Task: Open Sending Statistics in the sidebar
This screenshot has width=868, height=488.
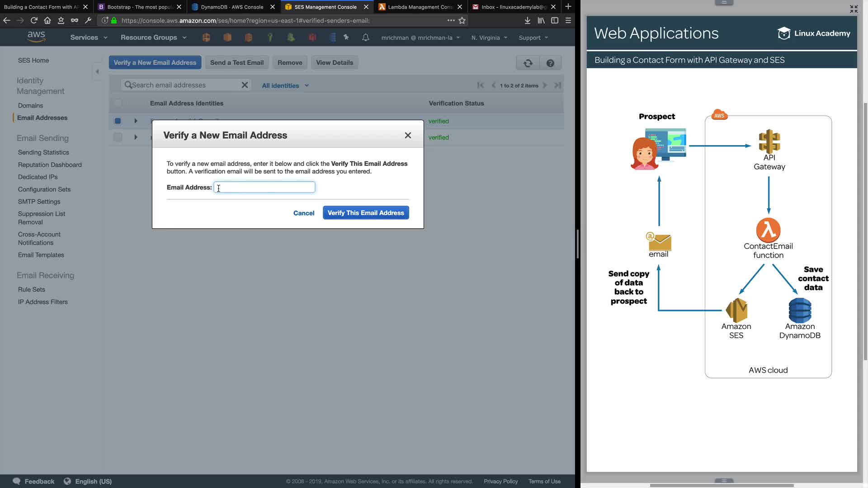Action: tap(43, 152)
